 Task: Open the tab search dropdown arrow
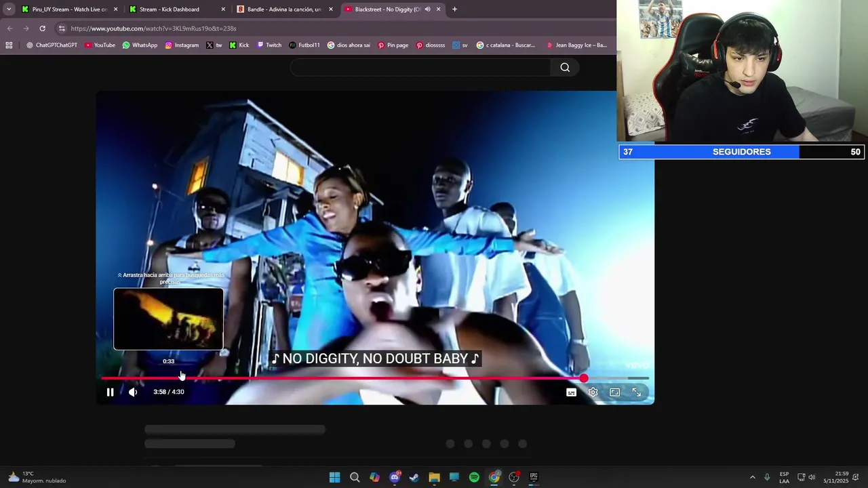coord(9,9)
